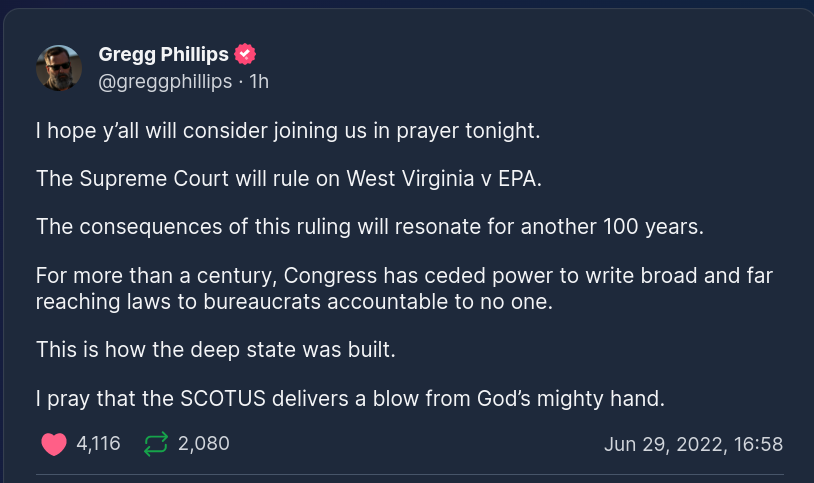Repost using the green arrows icon

tap(155, 443)
